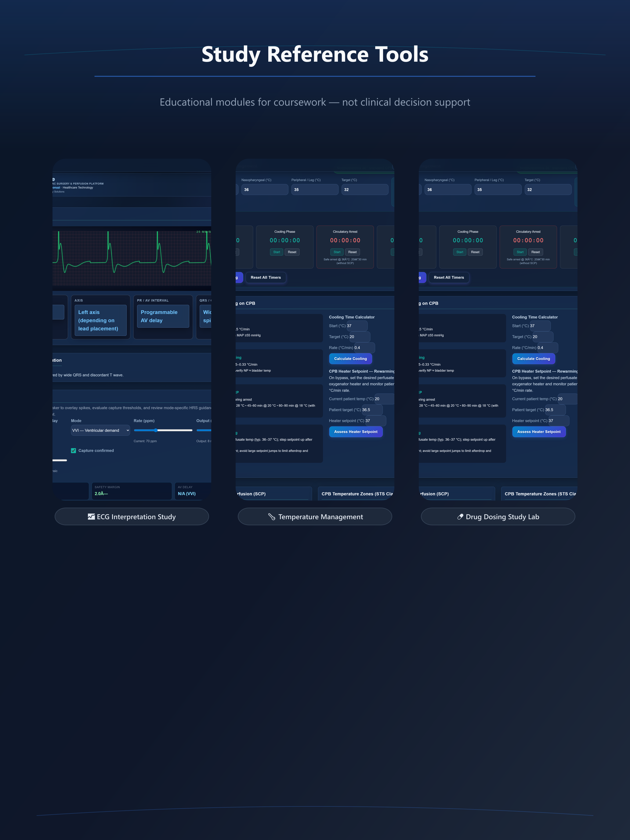The width and height of the screenshot is (630, 840).
Task: Click Target 32 field at top of Temperature Management card
Action: tap(365, 190)
